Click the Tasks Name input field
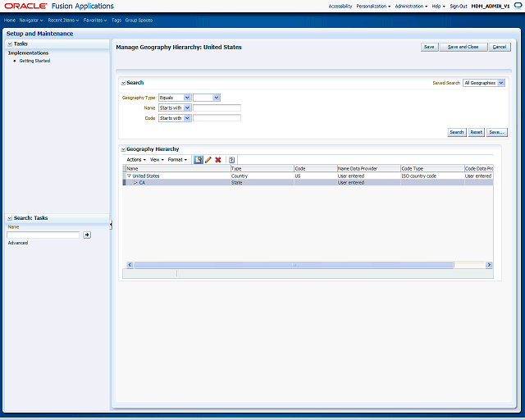The height and width of the screenshot is (420, 525). pos(43,235)
